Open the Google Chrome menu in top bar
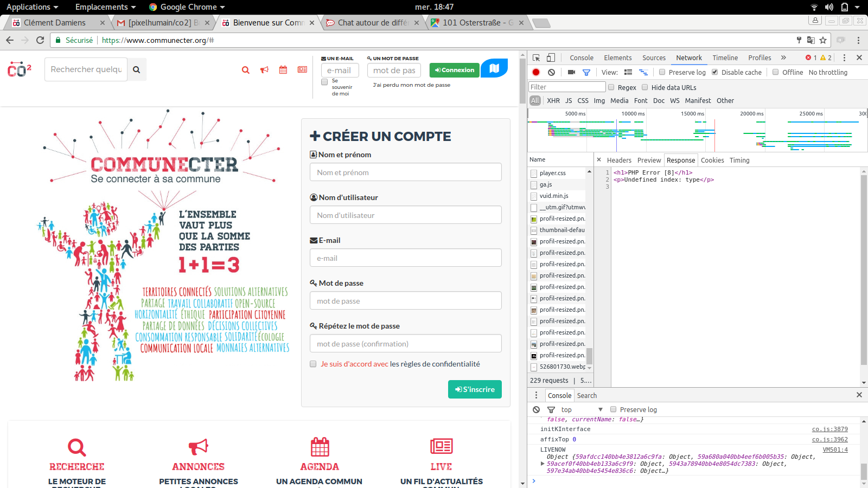Image resolution: width=868 pixels, height=488 pixels. (x=187, y=7)
